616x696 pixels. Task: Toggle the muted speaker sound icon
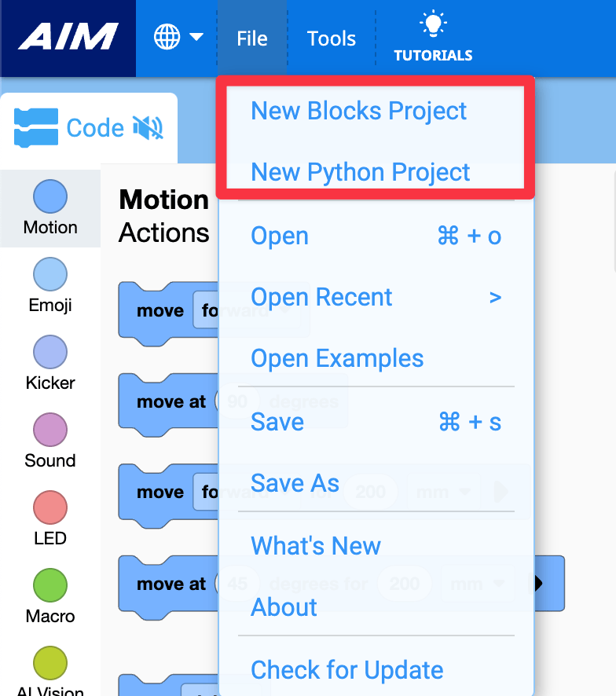148,128
